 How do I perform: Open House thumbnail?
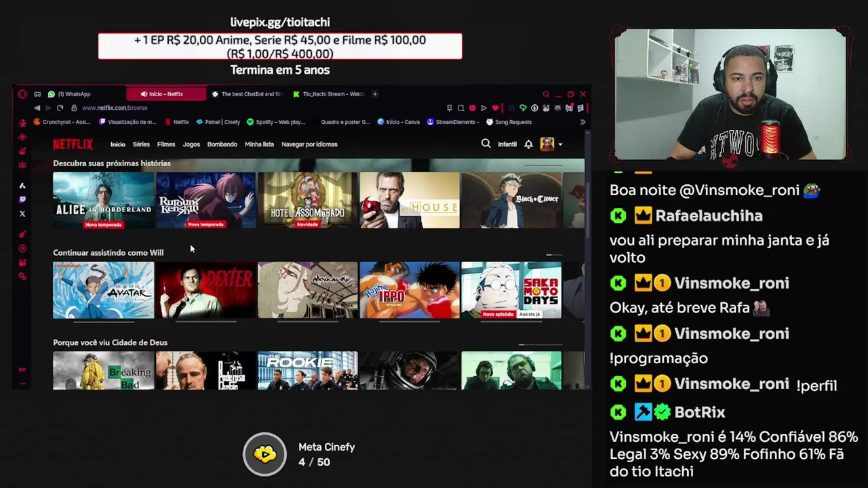click(410, 201)
